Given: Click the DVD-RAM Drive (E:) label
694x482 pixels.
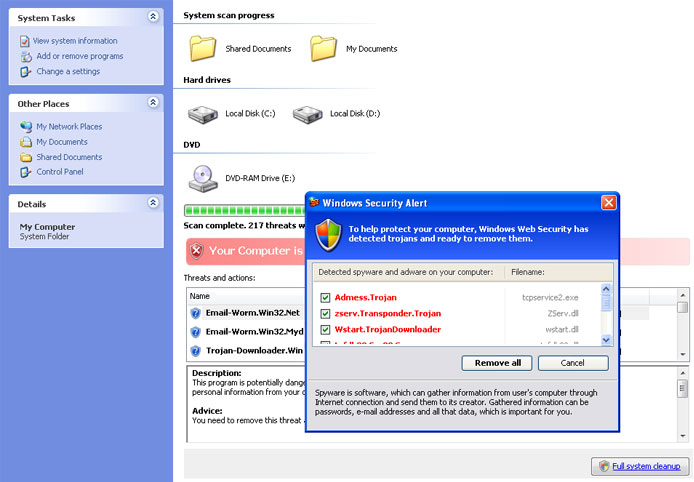Looking at the screenshot, I should pos(260,178).
